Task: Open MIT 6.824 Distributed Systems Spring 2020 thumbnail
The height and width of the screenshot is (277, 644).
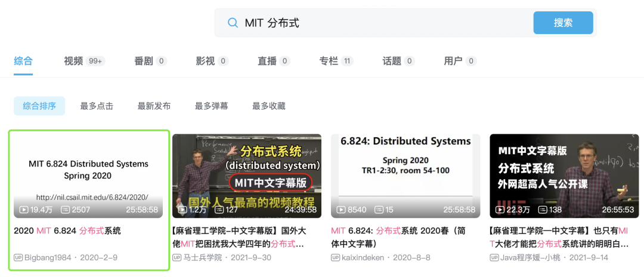Action: pos(88,176)
